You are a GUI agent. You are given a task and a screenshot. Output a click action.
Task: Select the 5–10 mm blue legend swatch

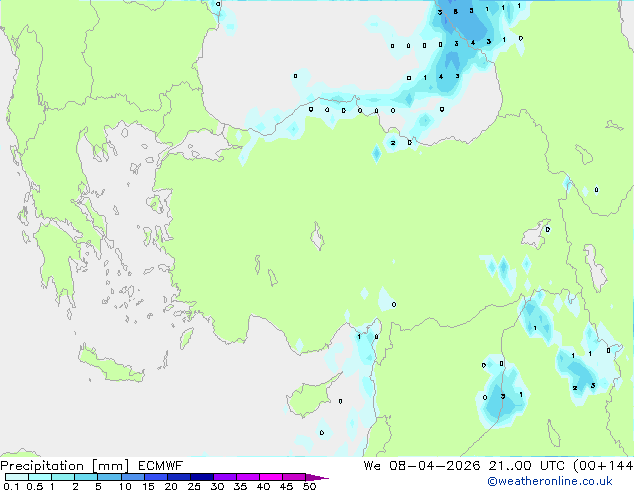click(109, 477)
